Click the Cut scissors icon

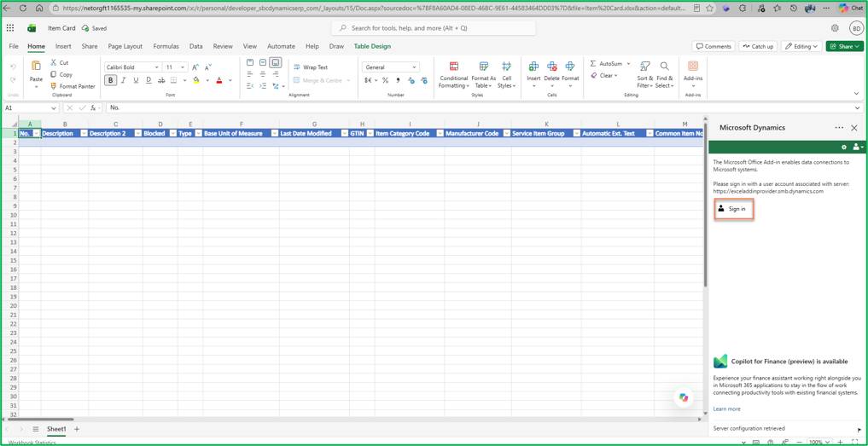[54, 62]
